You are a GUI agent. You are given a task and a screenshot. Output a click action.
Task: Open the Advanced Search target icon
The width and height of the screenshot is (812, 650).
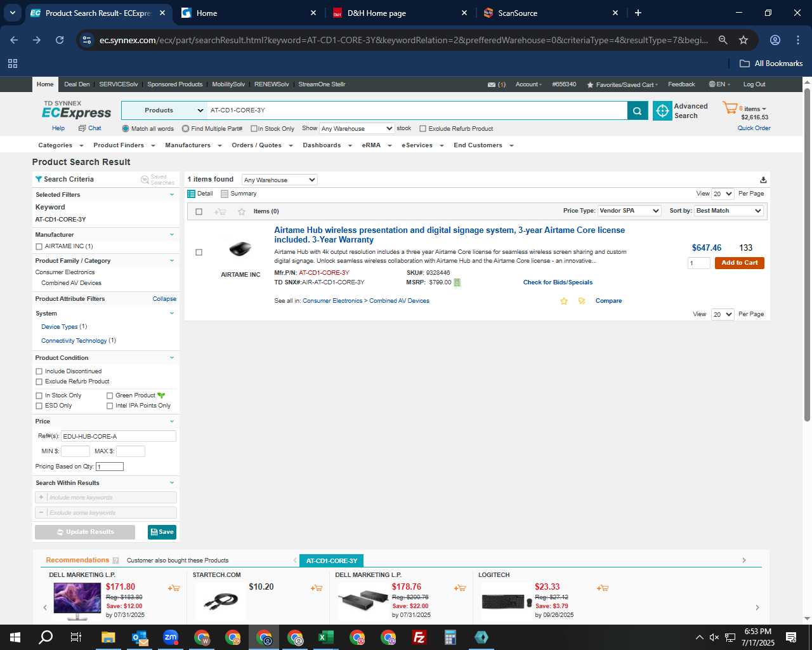point(662,110)
